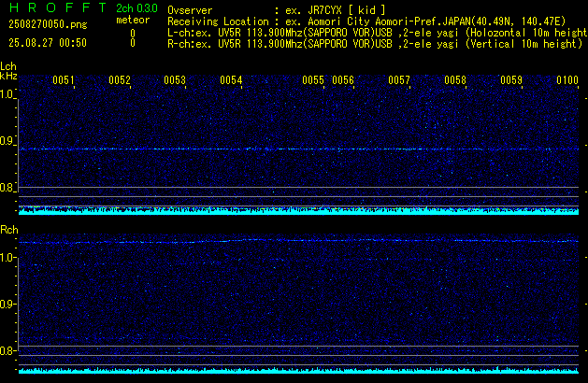Click the Rch 1.0 frequency axis label

7,258
